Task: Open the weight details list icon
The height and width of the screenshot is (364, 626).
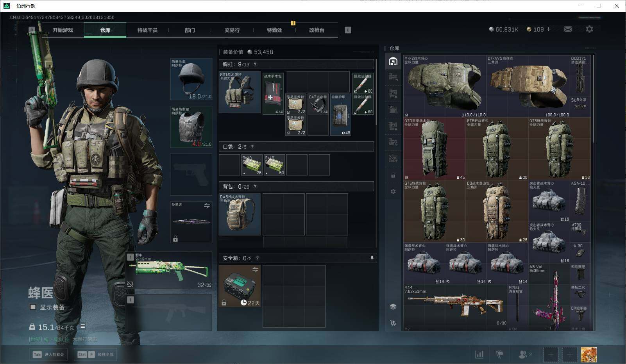Action: tap(82, 327)
